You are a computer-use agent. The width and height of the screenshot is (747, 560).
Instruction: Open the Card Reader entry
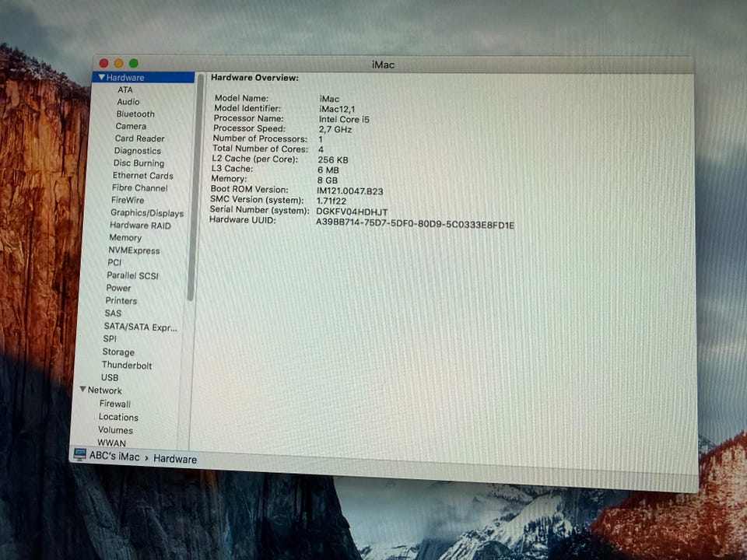point(139,138)
